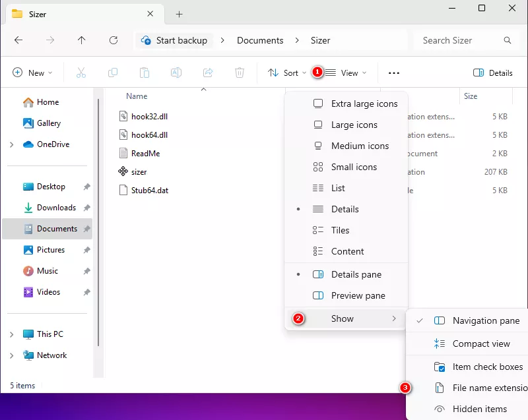Expand the Show submenu
This screenshot has height=420, width=528.
346,318
